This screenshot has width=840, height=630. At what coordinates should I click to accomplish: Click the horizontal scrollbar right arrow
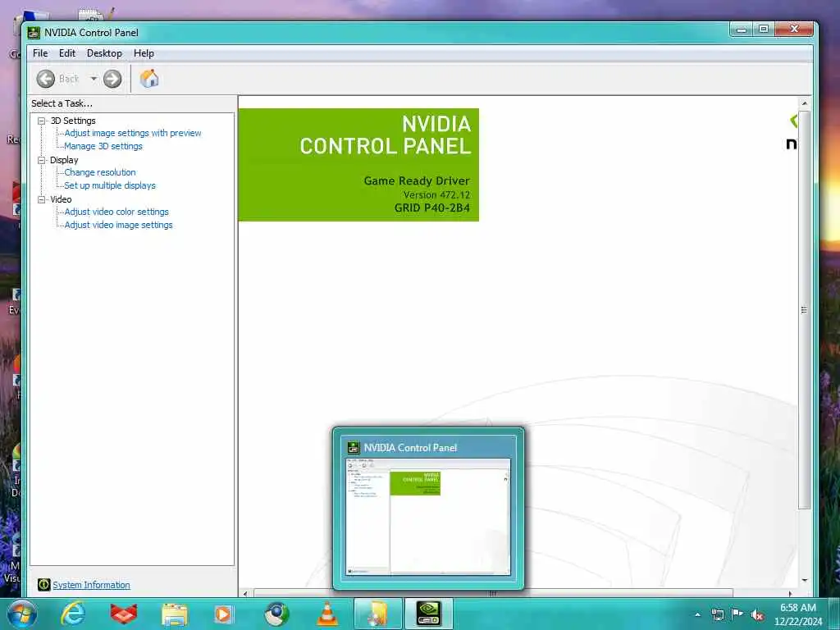(790, 594)
